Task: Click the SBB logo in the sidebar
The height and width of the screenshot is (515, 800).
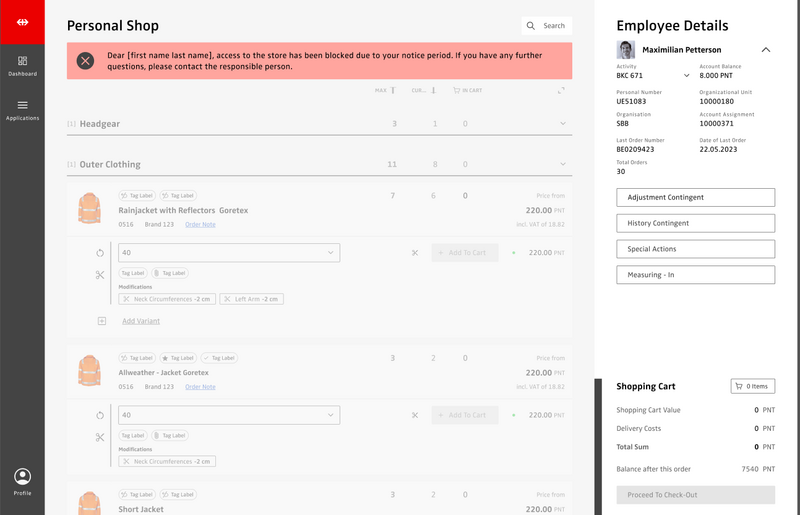Action: (x=22, y=21)
